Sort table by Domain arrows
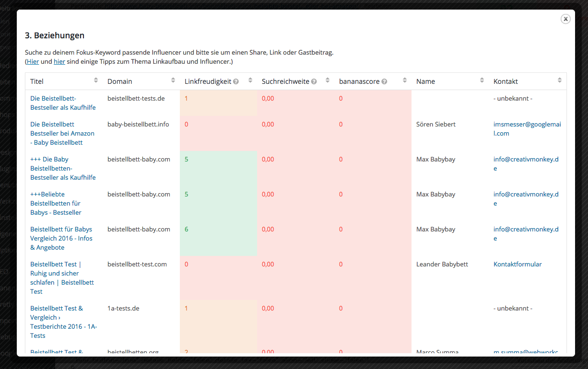 coord(173,81)
